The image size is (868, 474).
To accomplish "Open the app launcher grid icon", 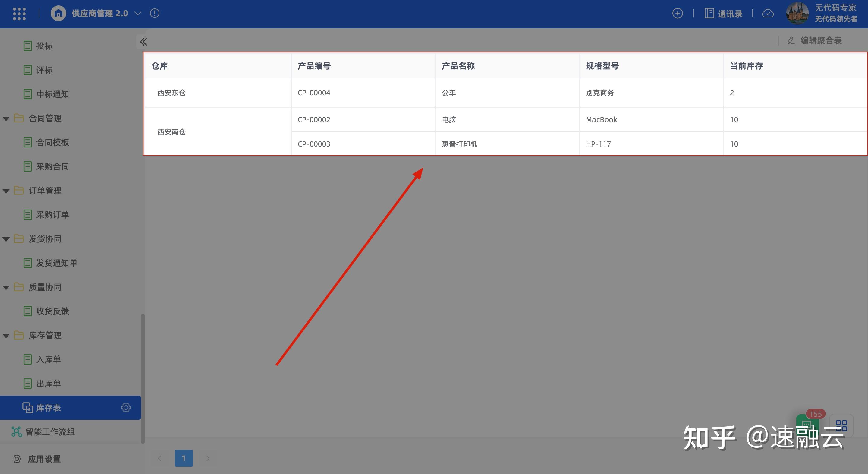I will point(19,14).
